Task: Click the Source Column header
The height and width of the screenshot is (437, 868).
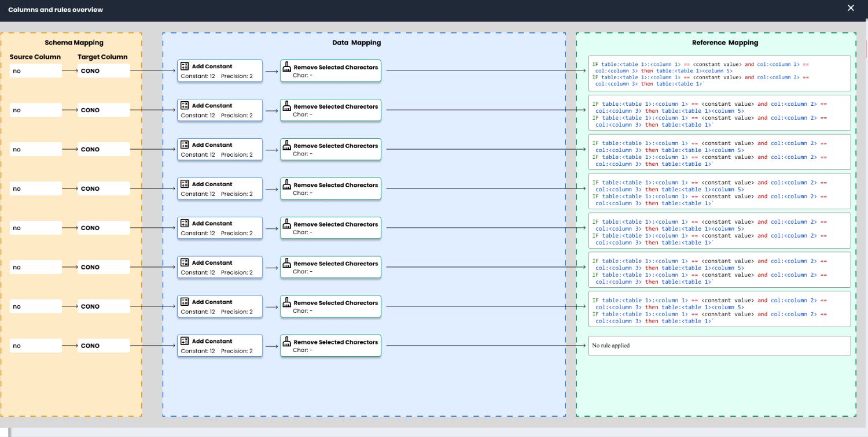Action: 35,57
